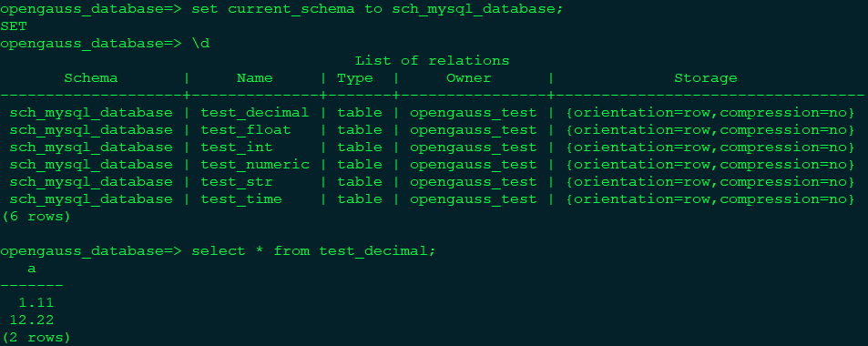
Task: Select the test_str table name
Action: [x=237, y=182]
